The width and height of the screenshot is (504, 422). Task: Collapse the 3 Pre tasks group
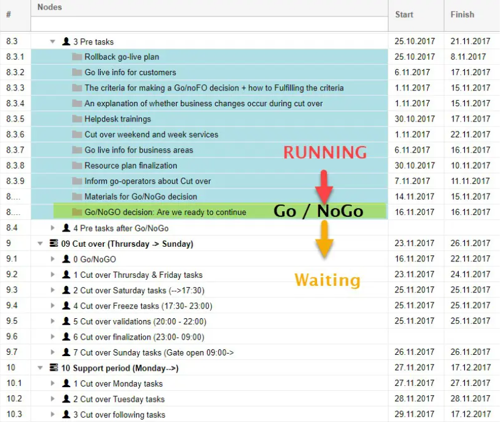click(x=53, y=42)
